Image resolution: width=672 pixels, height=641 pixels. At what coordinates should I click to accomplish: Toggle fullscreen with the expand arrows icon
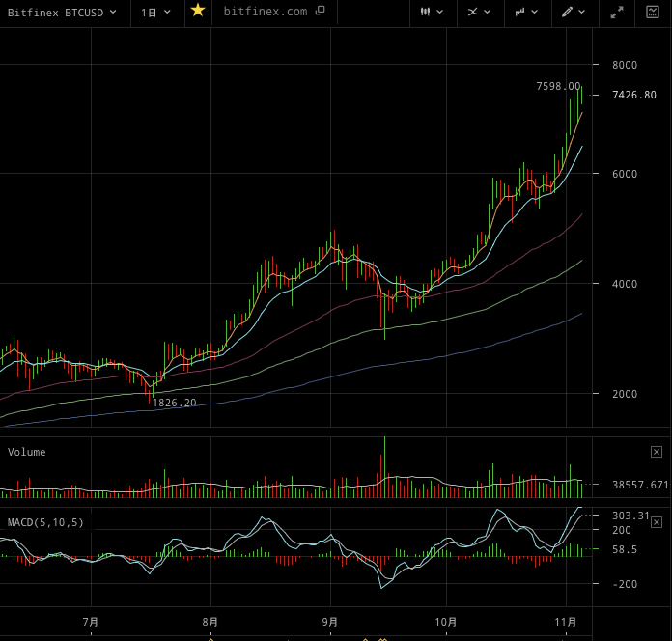point(617,13)
